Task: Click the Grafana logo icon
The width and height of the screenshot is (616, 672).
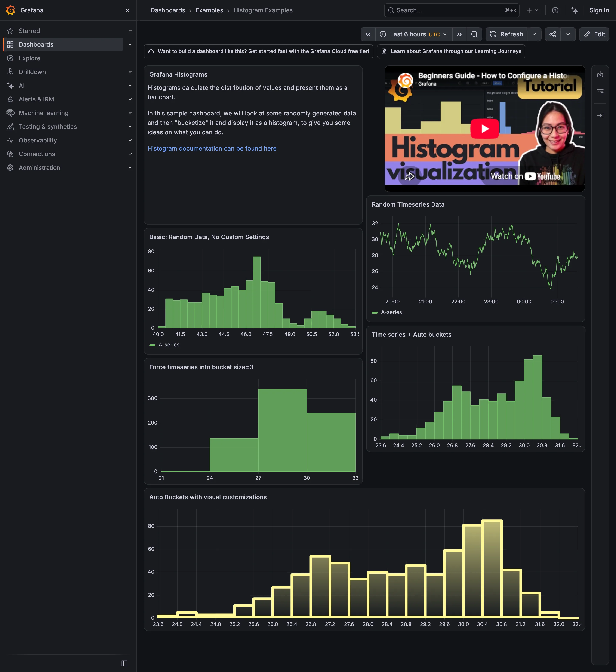Action: [x=11, y=10]
